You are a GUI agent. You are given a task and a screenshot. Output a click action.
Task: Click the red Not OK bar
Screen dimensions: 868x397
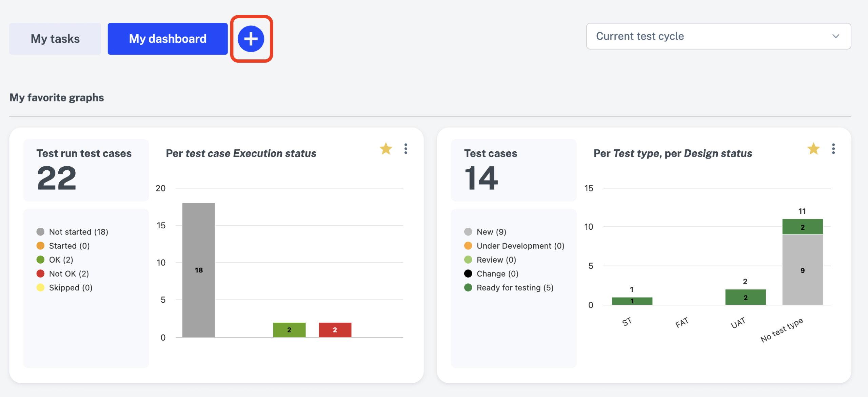click(x=335, y=329)
